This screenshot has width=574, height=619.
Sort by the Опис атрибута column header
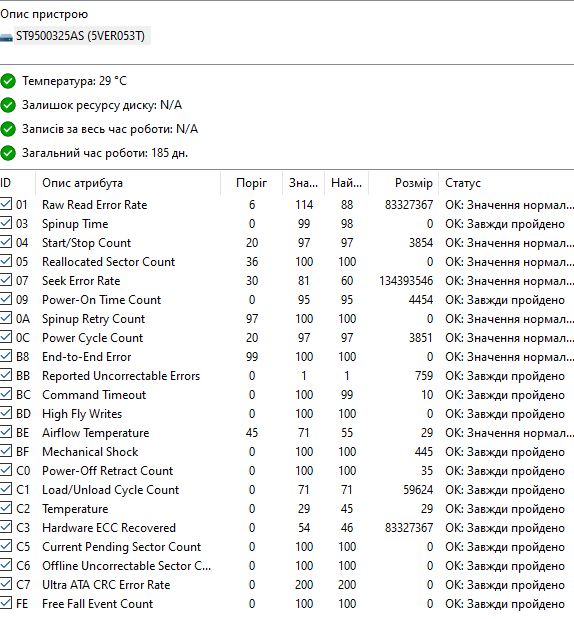[128, 183]
